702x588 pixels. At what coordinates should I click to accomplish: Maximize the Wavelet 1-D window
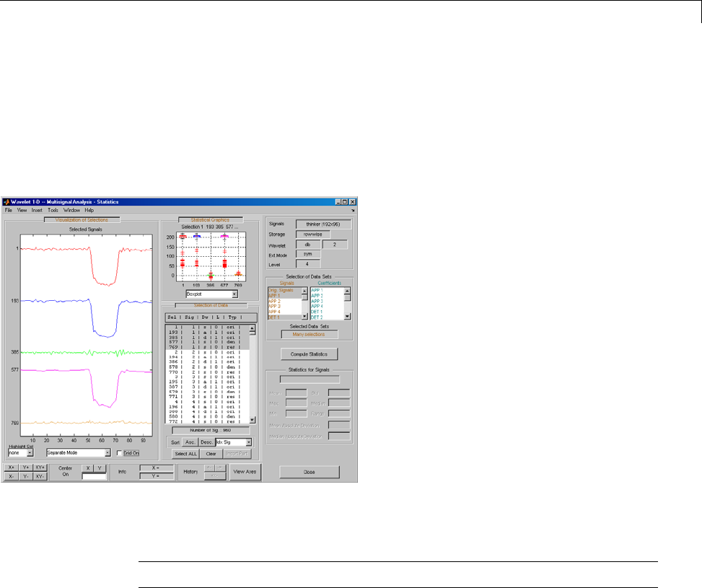pyautogui.click(x=345, y=202)
